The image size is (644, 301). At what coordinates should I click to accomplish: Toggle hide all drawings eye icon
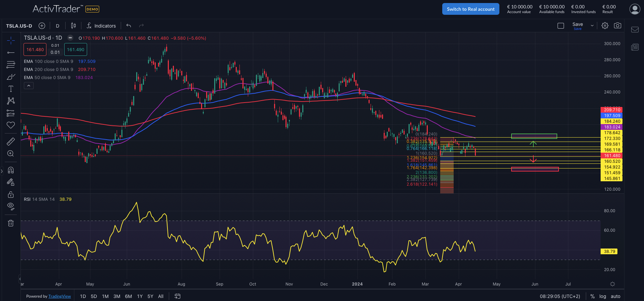click(x=11, y=206)
